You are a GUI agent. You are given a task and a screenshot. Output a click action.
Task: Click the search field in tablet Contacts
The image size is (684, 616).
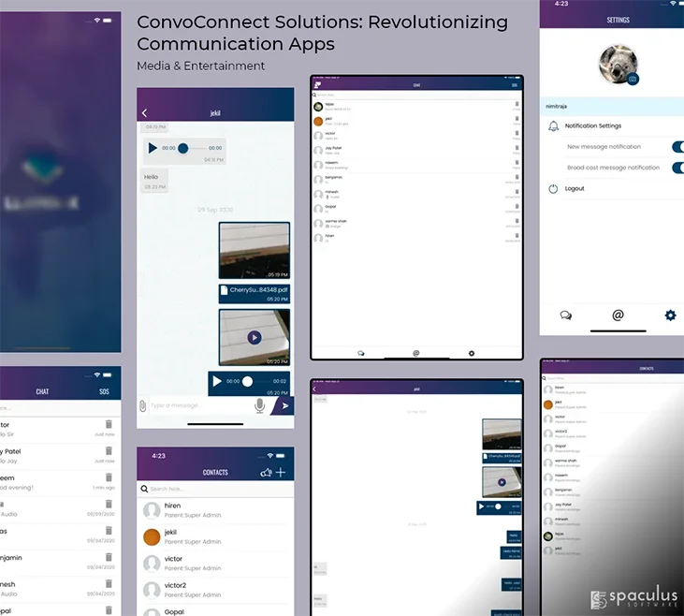(x=613, y=378)
